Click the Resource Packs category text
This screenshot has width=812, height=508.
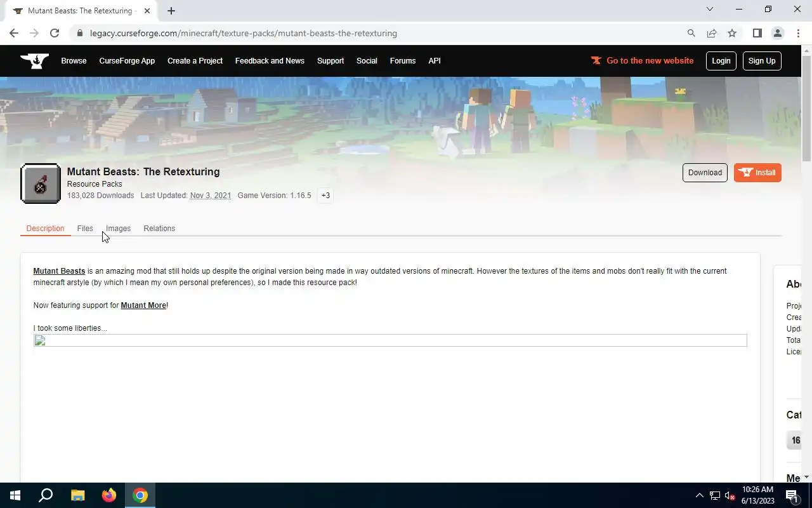point(95,184)
